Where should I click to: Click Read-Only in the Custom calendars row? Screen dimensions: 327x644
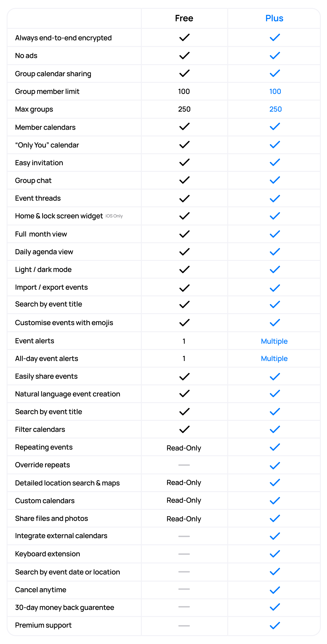tap(184, 500)
